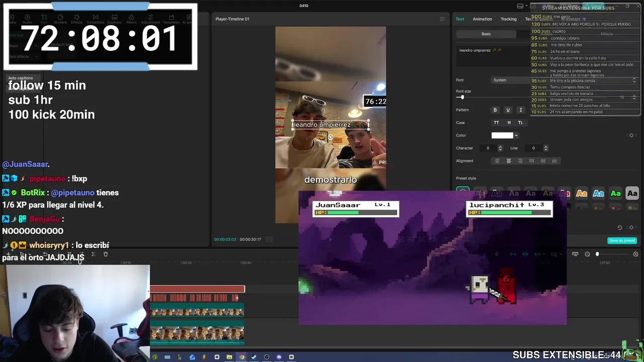
Task: Open File Explorer on the taskbar
Action: coord(229,357)
